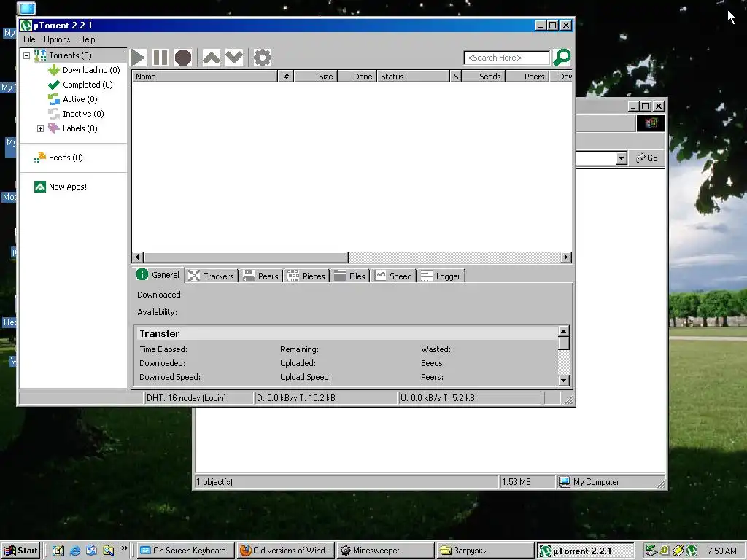Click the horizontal scrollbar thumb in torrent list
747x560 pixels.
247,257
